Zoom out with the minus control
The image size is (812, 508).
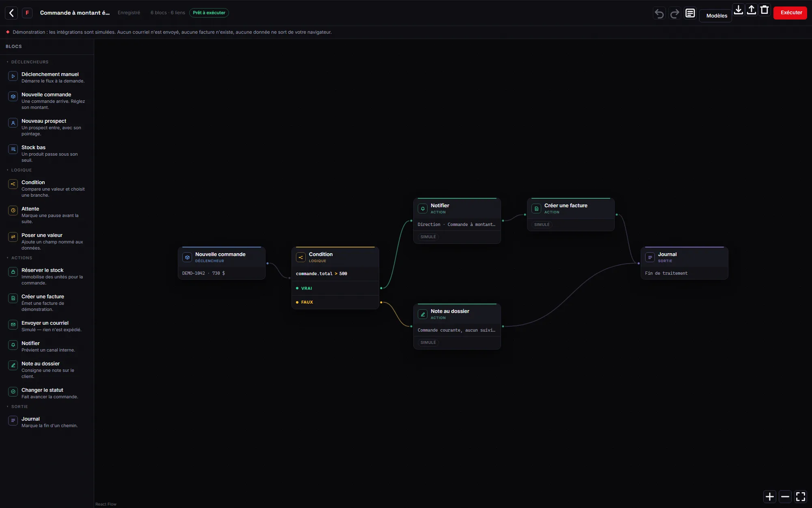coord(785,496)
